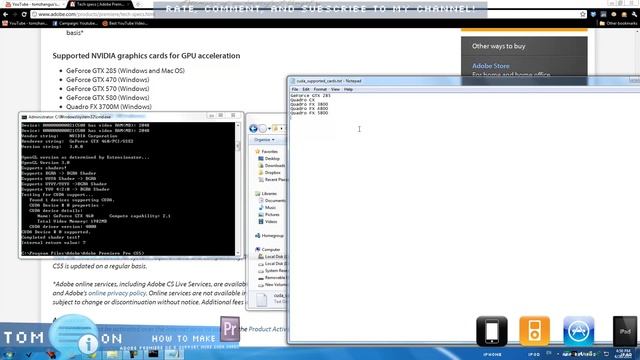Image resolution: width=640 pixels, height=360 pixels.
Task: Click the browser back arrow
Action: coord(5,14)
